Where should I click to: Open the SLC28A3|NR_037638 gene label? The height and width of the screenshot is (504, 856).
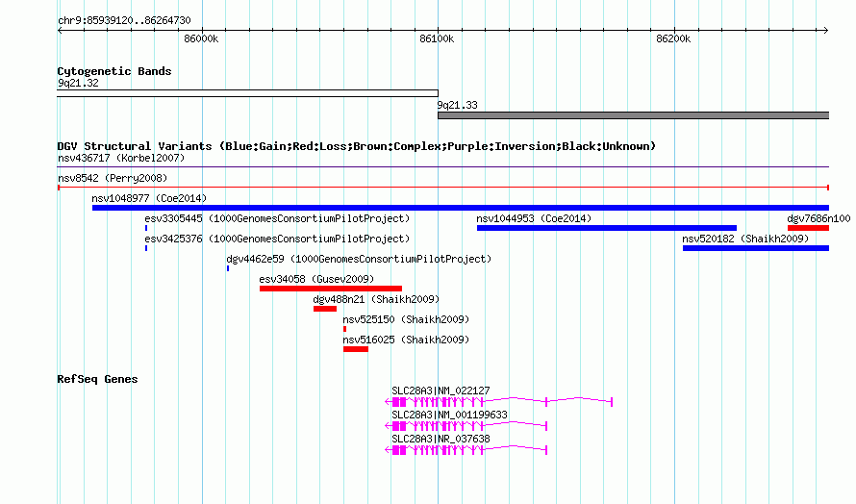click(441, 439)
